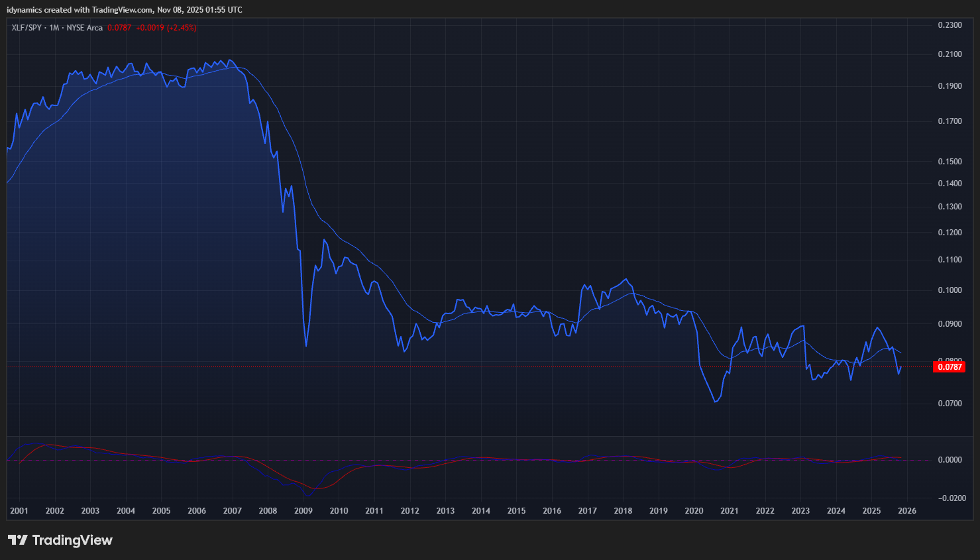Click the 0.0700 price scale label
This screenshot has width=980, height=560.
pos(950,404)
